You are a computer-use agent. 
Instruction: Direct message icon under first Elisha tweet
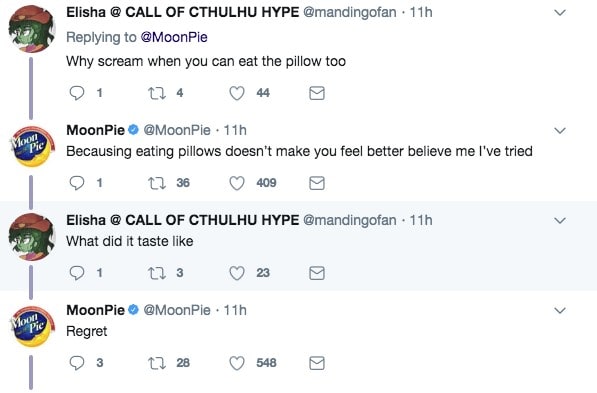[x=317, y=93]
